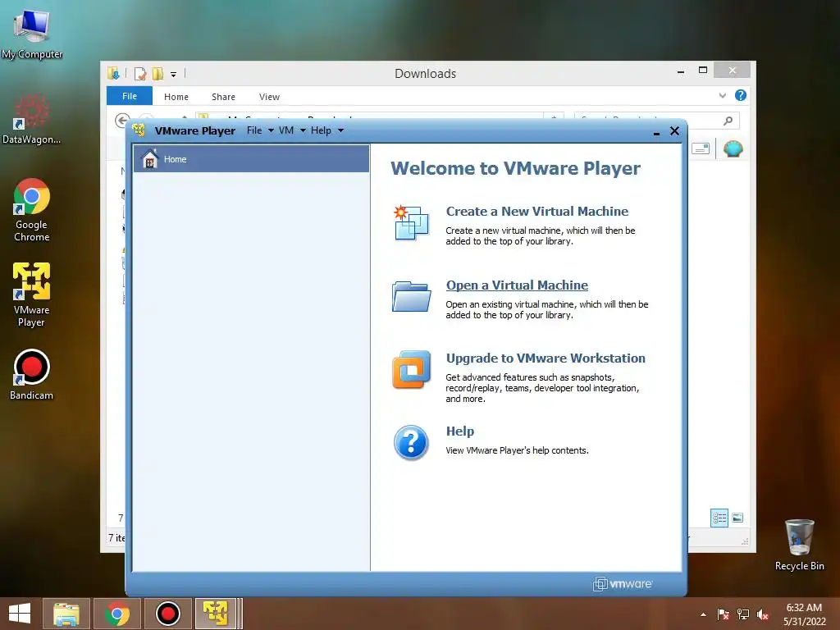Click the Upgrade to VMware Workstation icon

click(411, 369)
